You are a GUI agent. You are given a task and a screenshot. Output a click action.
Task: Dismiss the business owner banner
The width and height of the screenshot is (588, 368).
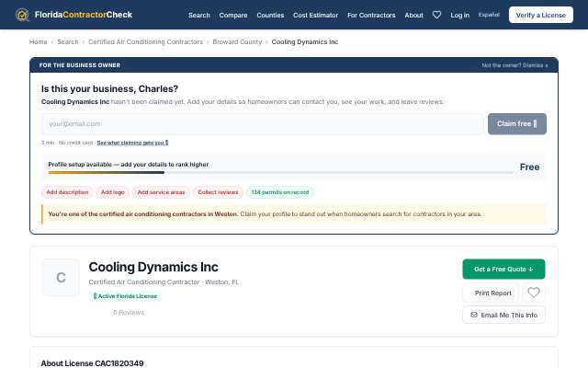click(514, 65)
